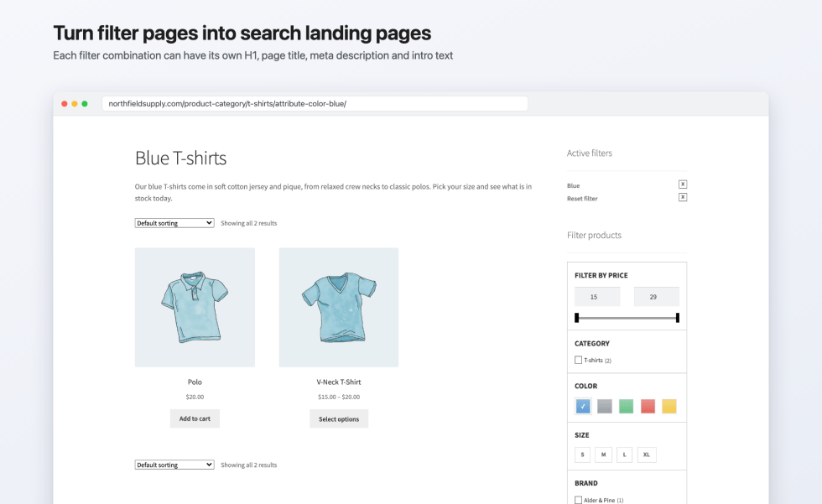Open the V-Neck T-Shirt title link

[339, 382]
